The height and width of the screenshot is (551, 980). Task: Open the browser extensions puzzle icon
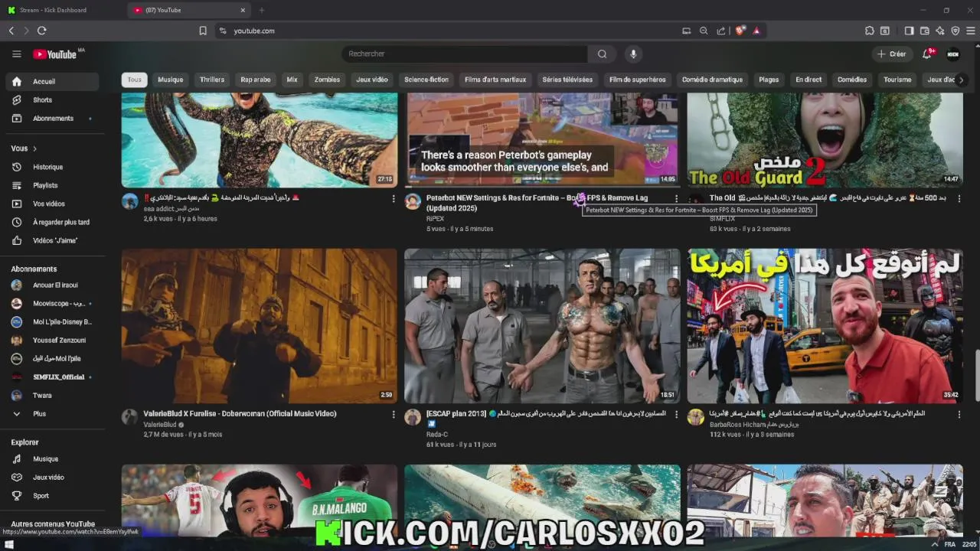tap(870, 31)
